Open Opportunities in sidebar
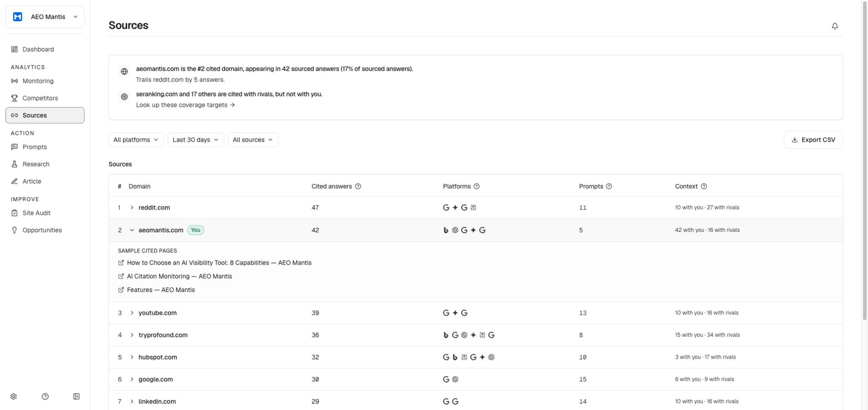The height and width of the screenshot is (410, 868). (x=45, y=230)
